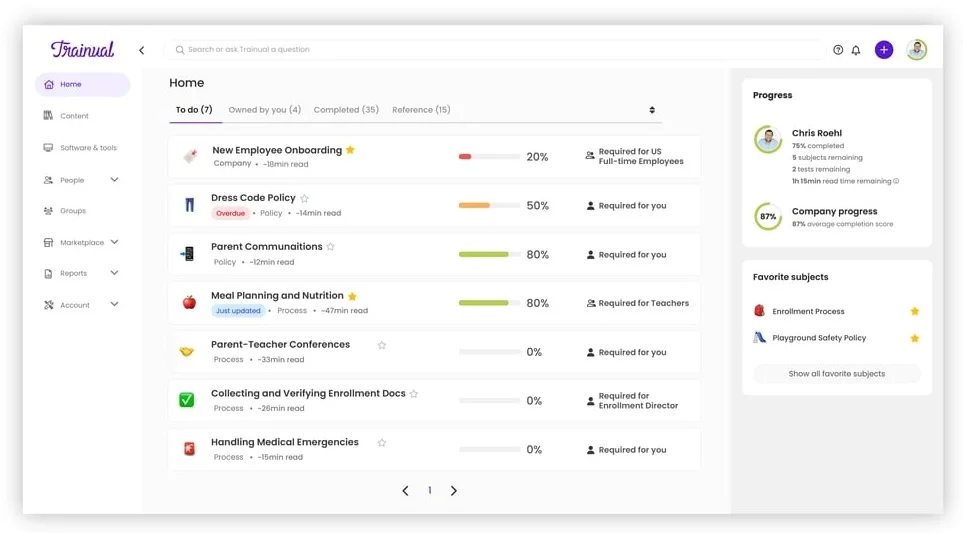Click the Groups icon in sidebar
Screen dimensions: 963x533
click(x=48, y=211)
